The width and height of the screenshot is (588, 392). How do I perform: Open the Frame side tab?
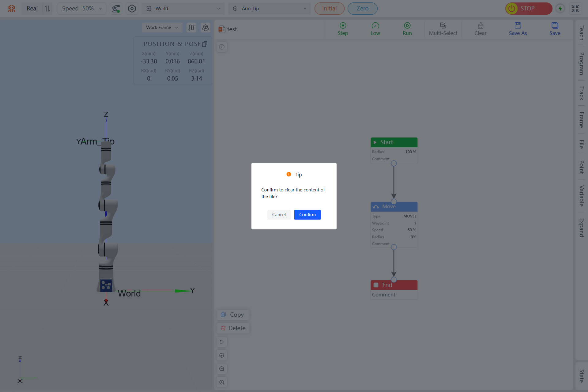(x=581, y=120)
